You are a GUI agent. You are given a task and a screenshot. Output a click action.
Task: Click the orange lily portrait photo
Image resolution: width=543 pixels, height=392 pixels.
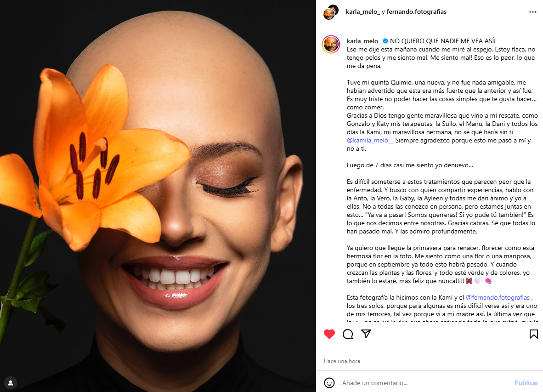[x=158, y=196]
